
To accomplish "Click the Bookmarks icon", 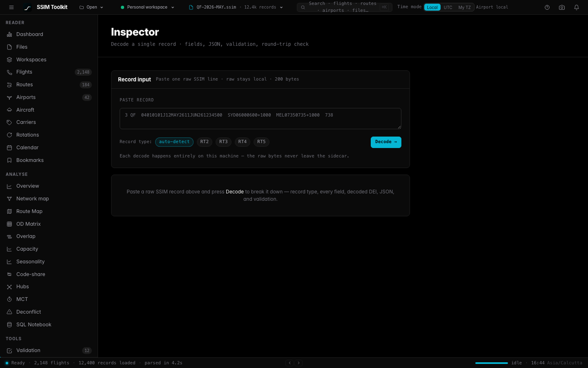I will pyautogui.click(x=9, y=160).
